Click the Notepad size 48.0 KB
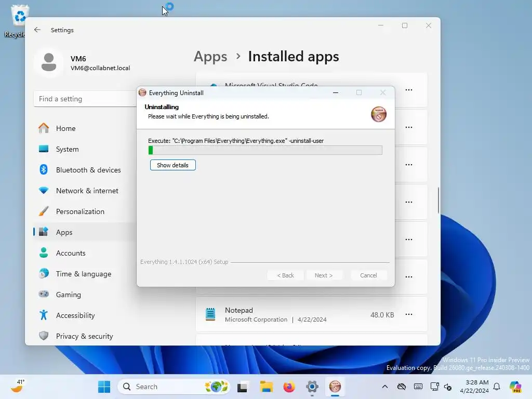 (x=382, y=315)
